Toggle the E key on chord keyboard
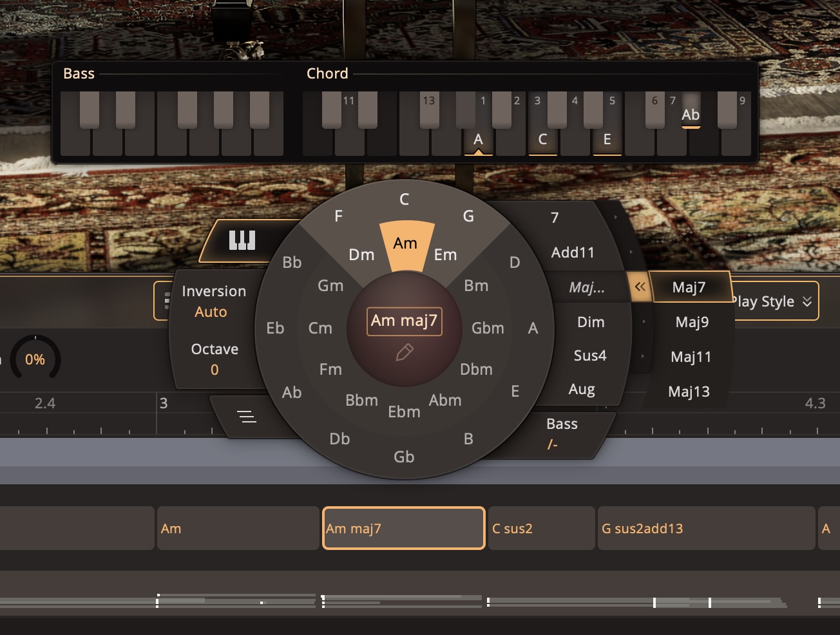 coord(607,139)
